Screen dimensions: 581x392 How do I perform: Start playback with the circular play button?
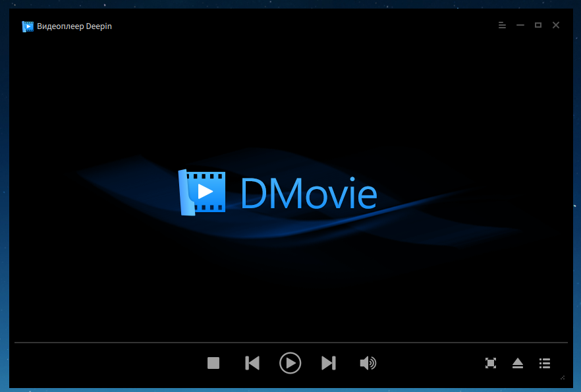[290, 363]
